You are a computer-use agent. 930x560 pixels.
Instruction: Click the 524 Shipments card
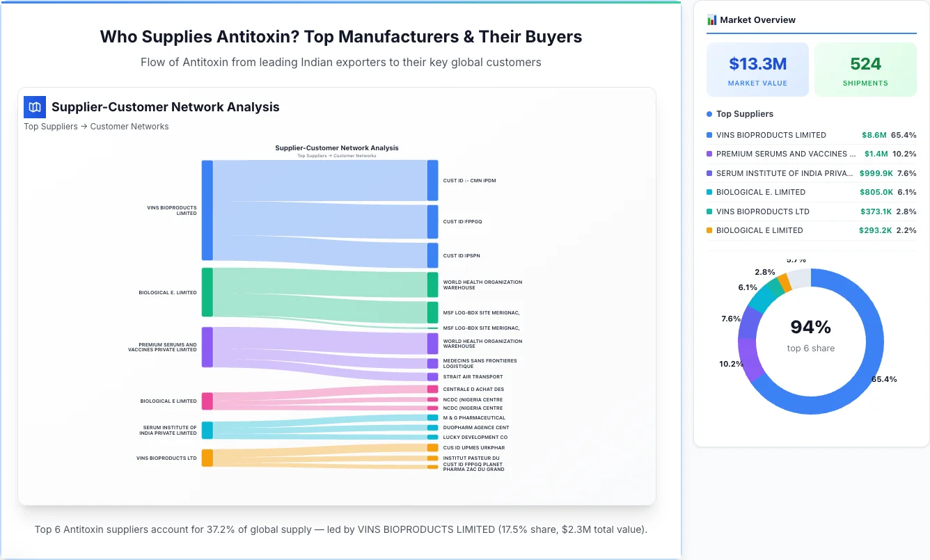click(865, 69)
